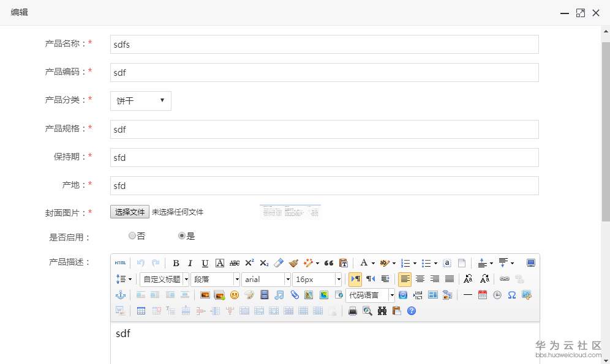Print the editor content
The image size is (610, 364).
click(352, 311)
